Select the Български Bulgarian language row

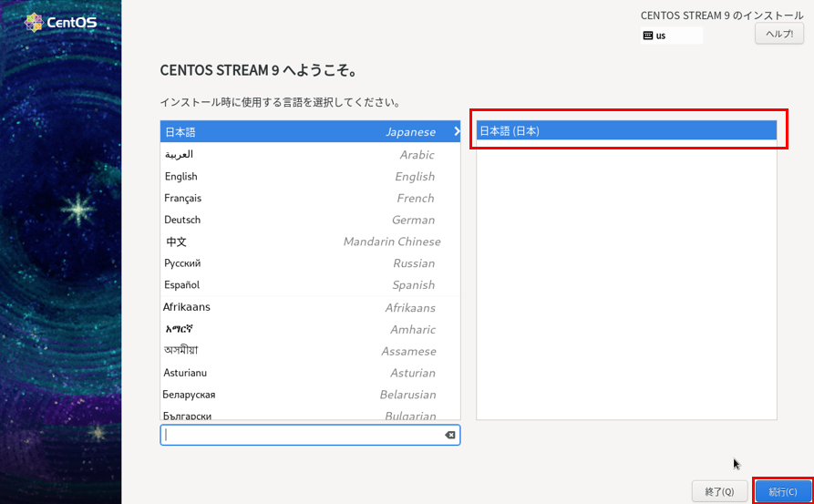tap(310, 414)
